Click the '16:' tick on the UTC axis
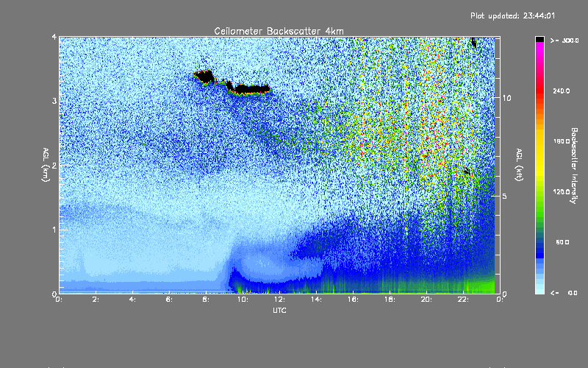Screen dimensions: 588x368 [353, 300]
